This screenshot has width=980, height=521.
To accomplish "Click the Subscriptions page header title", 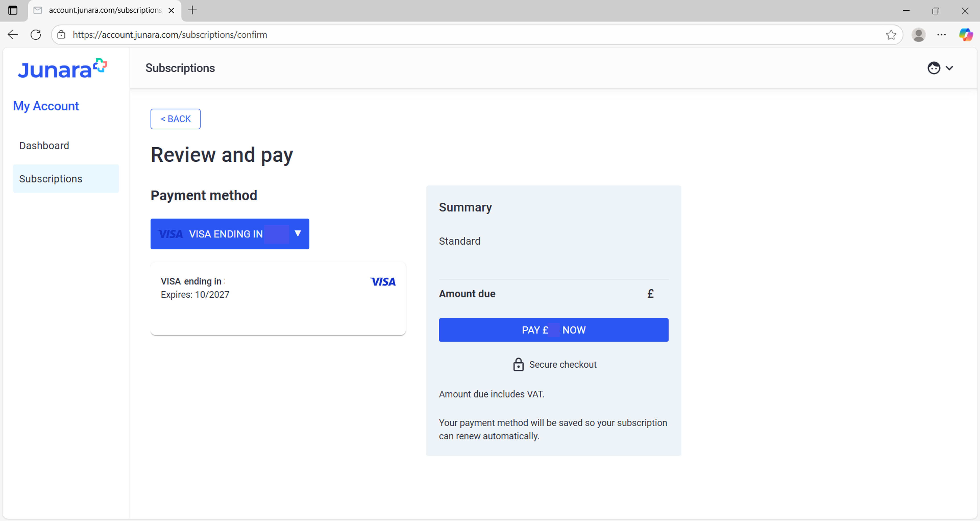I will [x=180, y=68].
